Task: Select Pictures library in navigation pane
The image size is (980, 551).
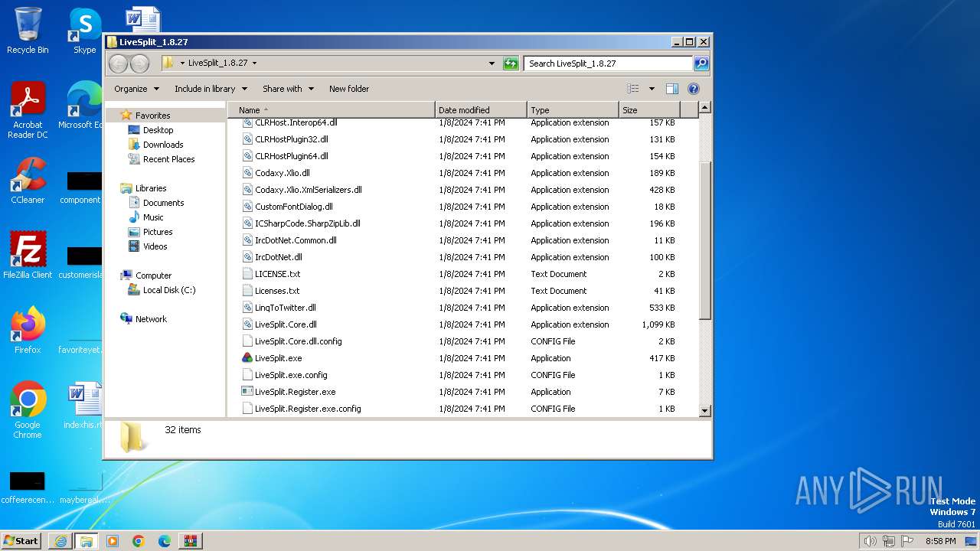Action: (158, 232)
